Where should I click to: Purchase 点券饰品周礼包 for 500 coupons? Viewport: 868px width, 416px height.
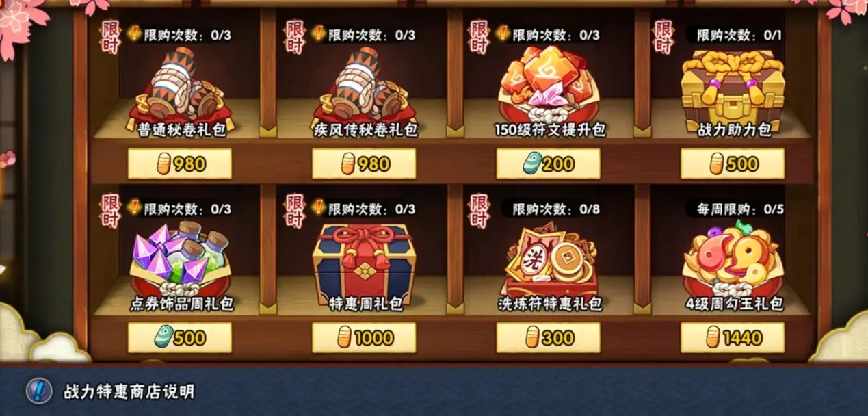click(180, 338)
